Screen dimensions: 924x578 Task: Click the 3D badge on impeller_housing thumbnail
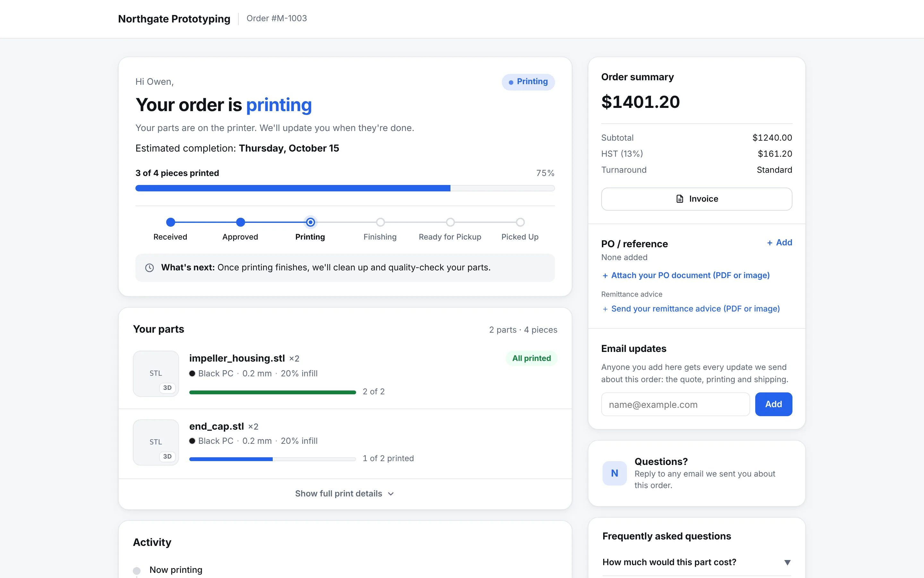pyautogui.click(x=167, y=388)
